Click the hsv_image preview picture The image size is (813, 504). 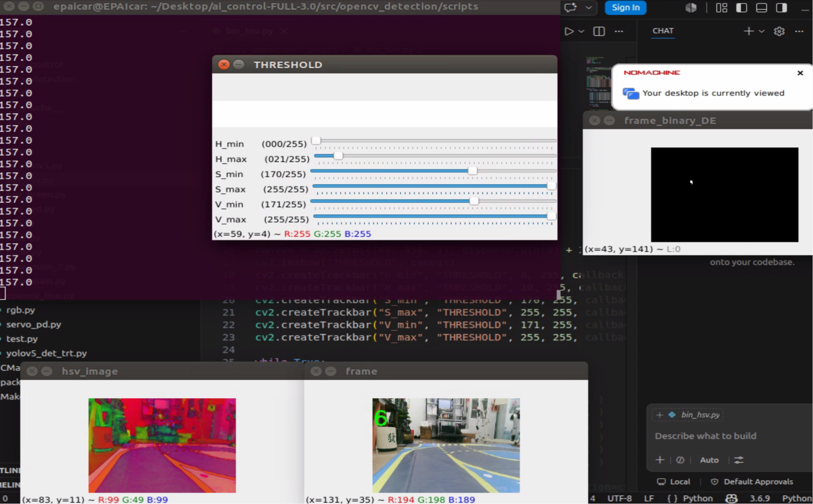[162, 445]
